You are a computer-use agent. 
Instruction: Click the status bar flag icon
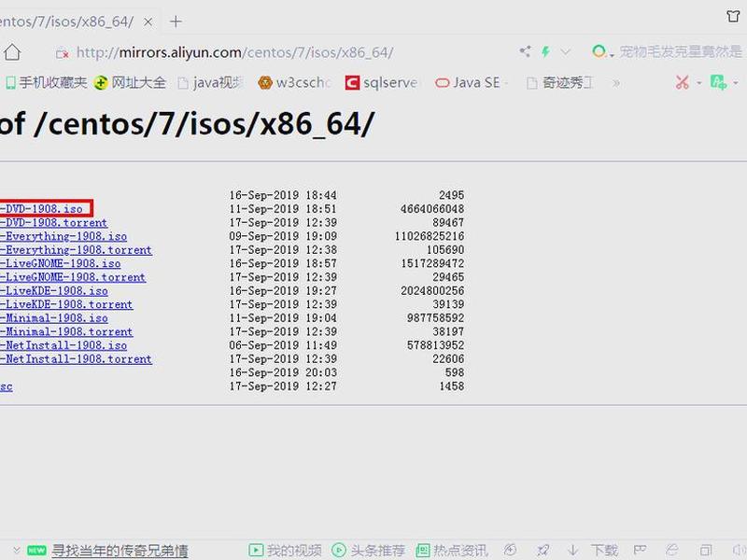pos(640,550)
